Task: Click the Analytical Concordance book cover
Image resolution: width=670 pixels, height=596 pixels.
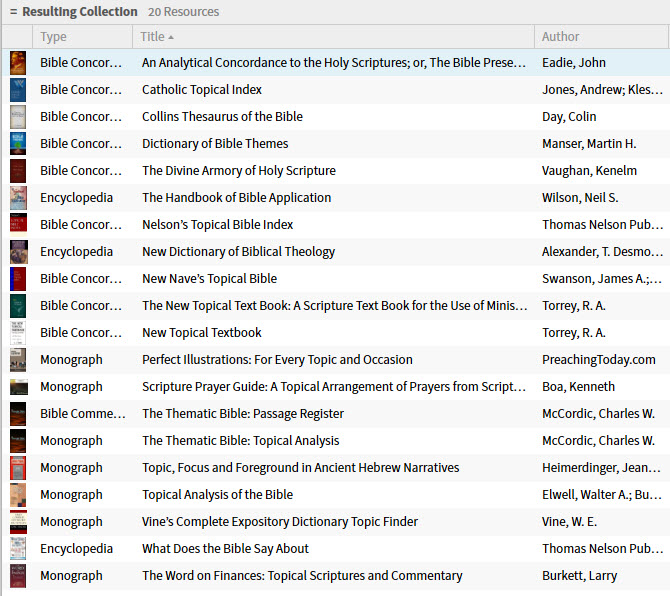Action: pyautogui.click(x=18, y=63)
